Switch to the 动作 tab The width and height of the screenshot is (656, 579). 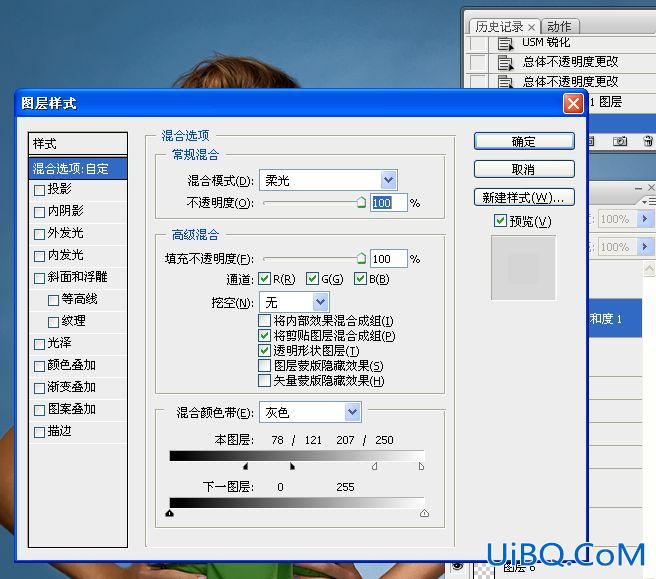point(559,27)
